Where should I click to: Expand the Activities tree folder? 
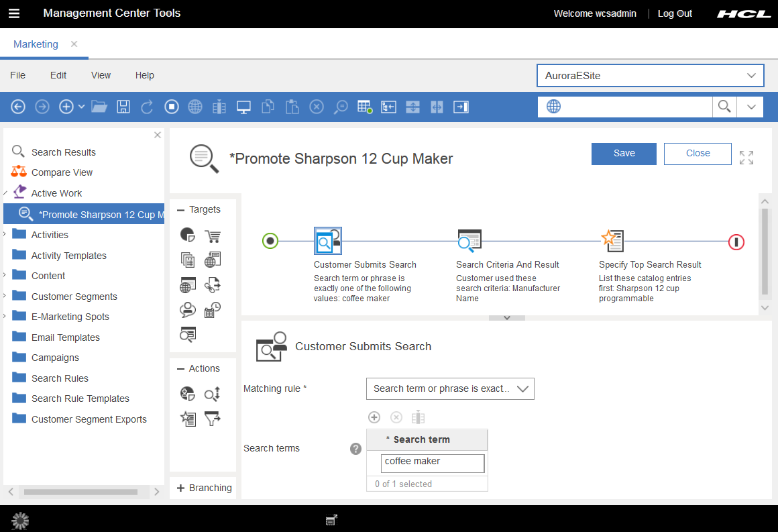point(5,233)
